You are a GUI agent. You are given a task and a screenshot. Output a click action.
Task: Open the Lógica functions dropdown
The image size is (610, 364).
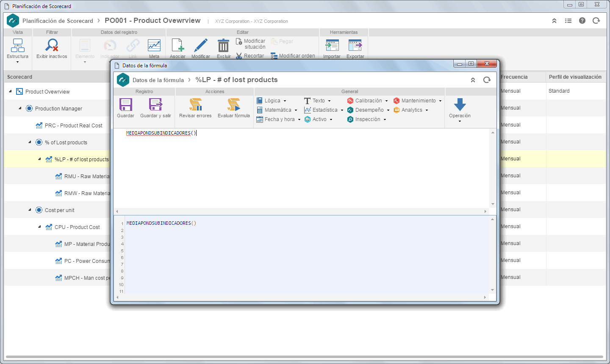pyautogui.click(x=272, y=101)
